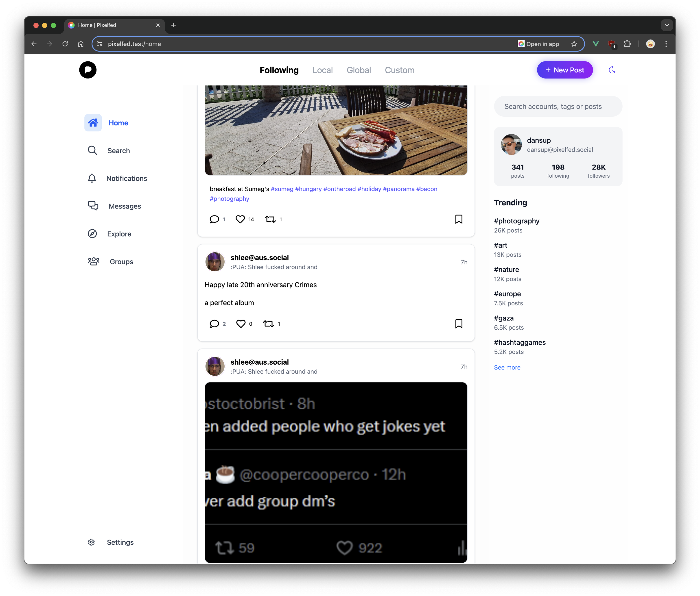
Task: Open the #photography hashtag in the post caption
Action: 229,198
